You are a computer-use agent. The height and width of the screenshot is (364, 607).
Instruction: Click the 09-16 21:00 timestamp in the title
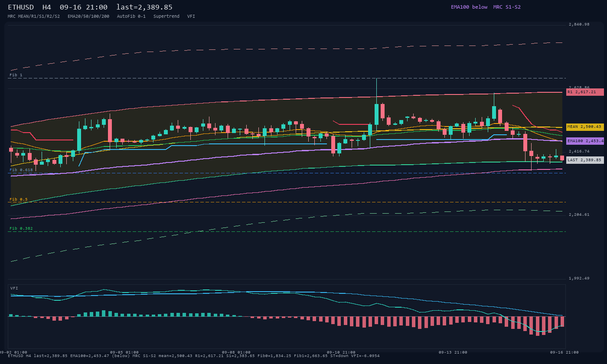[x=84, y=7]
